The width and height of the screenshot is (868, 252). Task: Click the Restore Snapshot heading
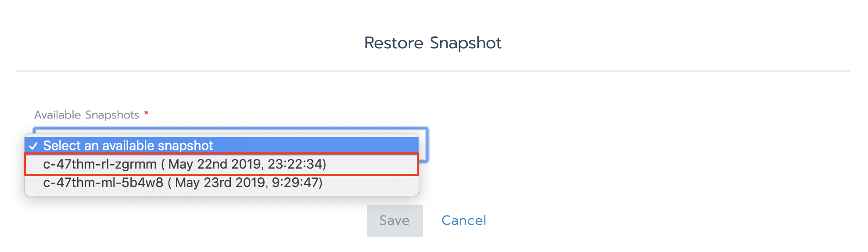pos(433,43)
